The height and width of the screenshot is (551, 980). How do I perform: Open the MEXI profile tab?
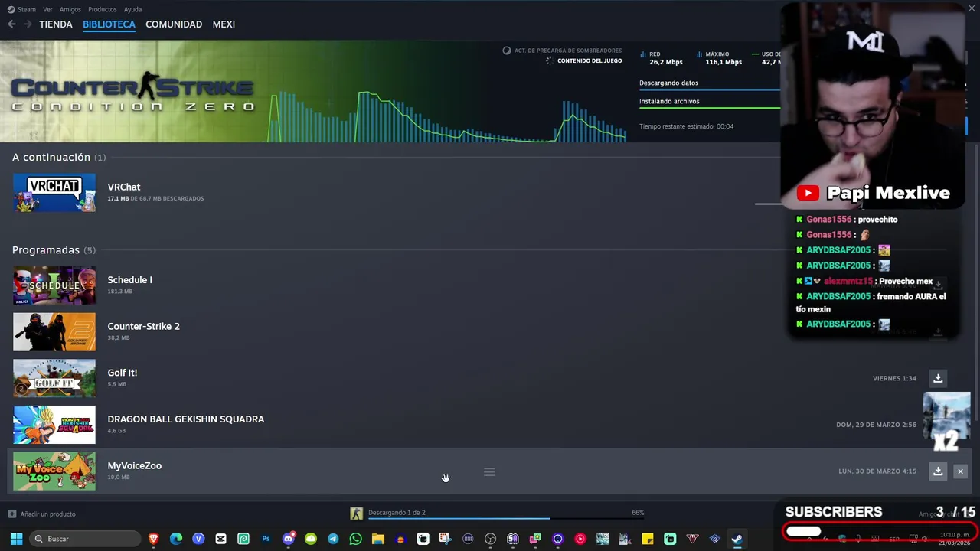tap(224, 24)
